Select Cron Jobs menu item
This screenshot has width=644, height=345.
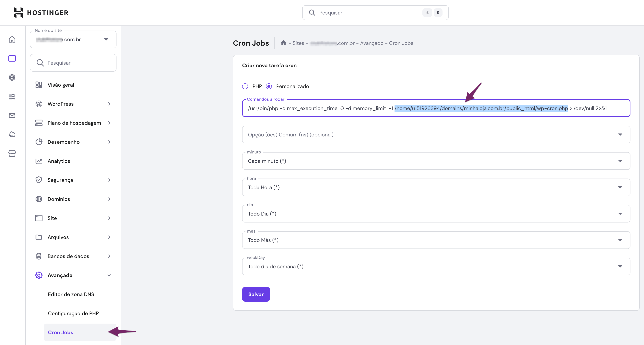coord(80,332)
